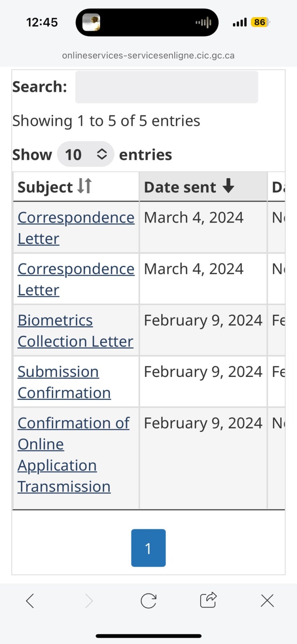Tap the Date sent column header
The width and height of the screenshot is (297, 644).
click(x=180, y=187)
